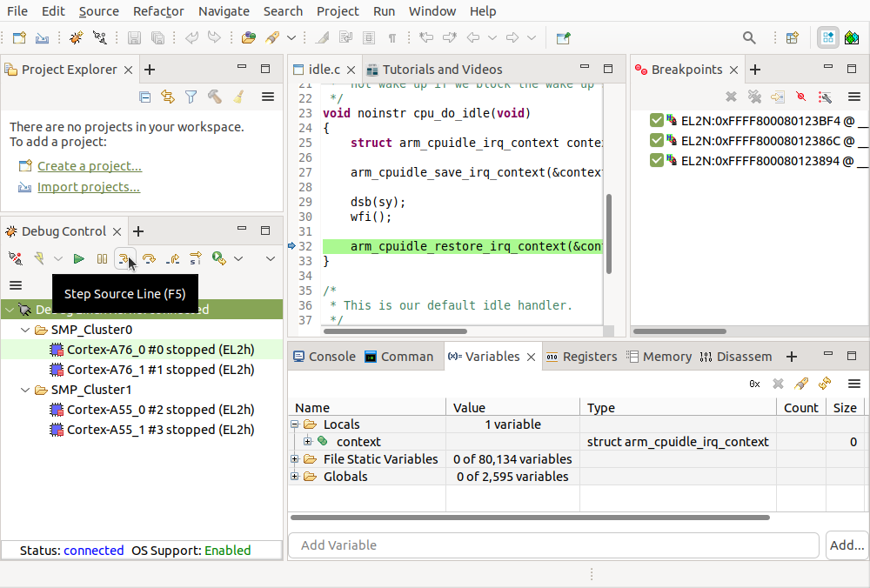The height and width of the screenshot is (588, 870).
Task: Expand the File Static Variables group
Action: (295, 459)
